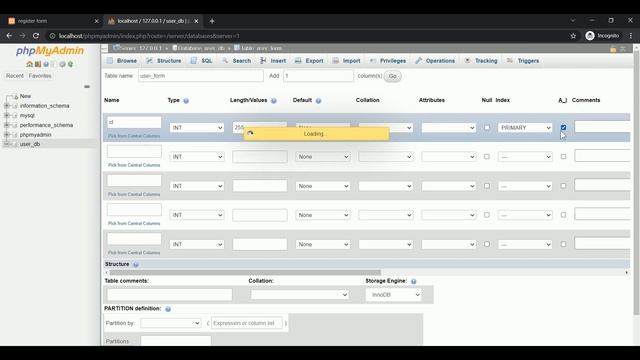Click the Table comments input field
The width and height of the screenshot is (640, 360).
pos(169,295)
